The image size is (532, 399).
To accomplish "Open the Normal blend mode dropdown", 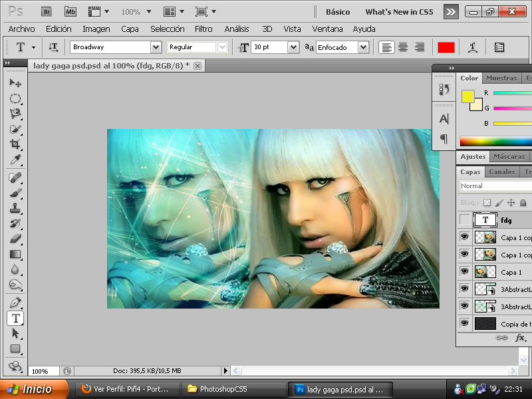I will coord(495,186).
